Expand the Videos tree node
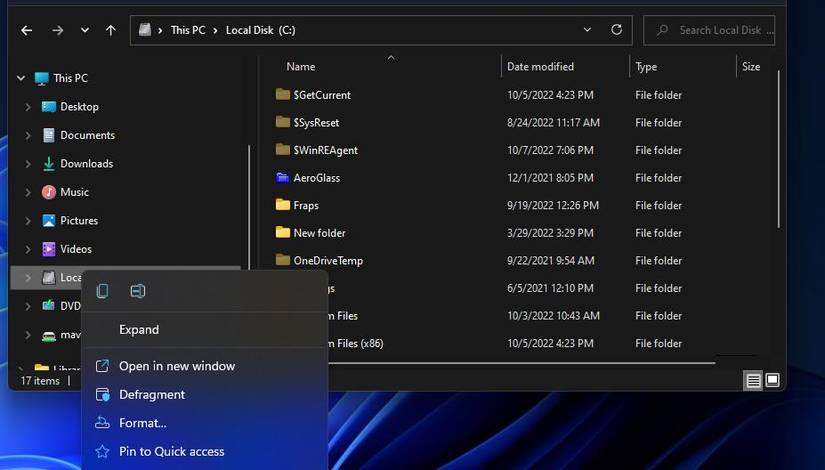 click(x=28, y=249)
